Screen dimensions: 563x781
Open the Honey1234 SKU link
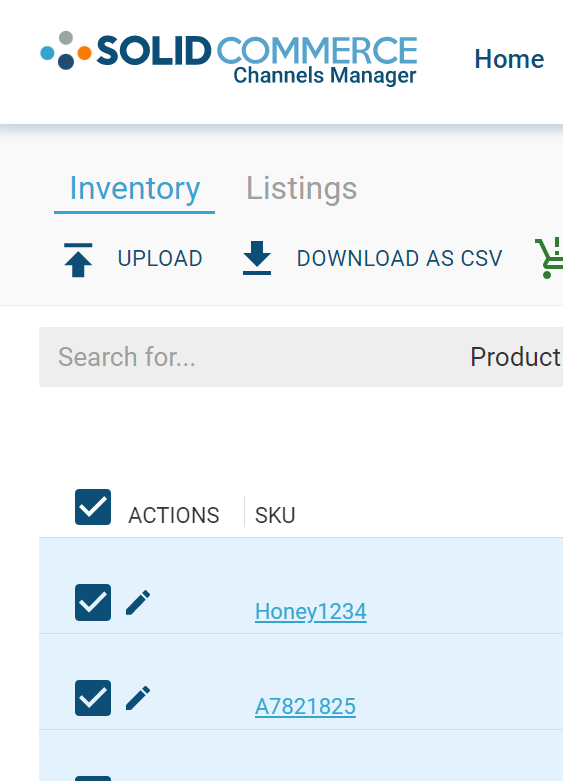point(311,611)
